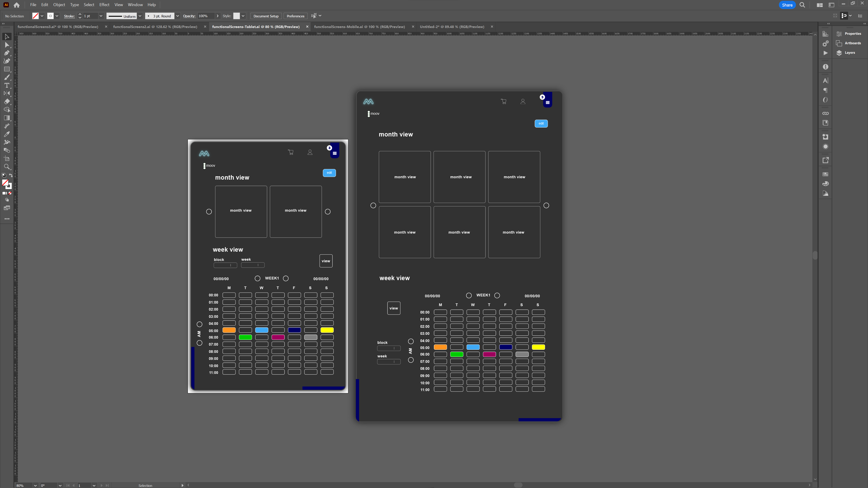This screenshot has width=868, height=488.
Task: Open the Links panel icon
Action: point(825,113)
